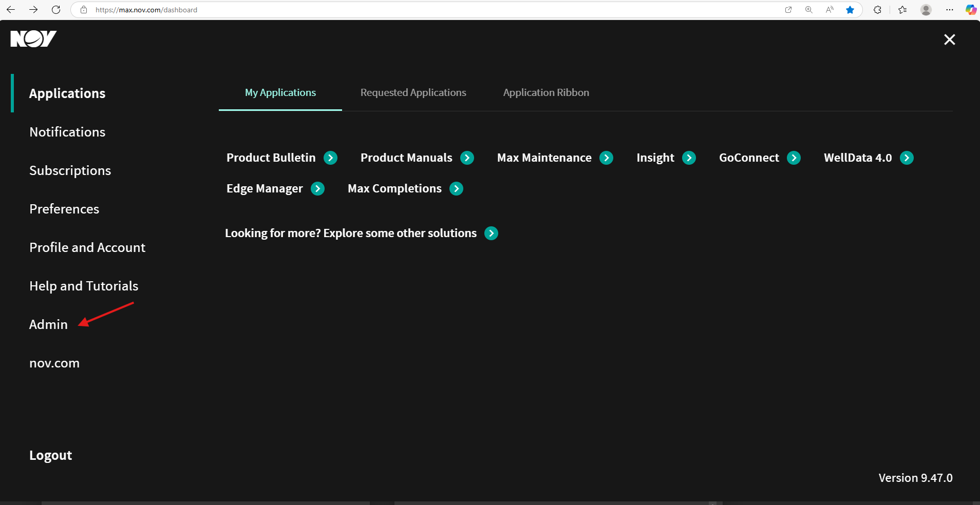Screen dimensions: 980x505
Task: Reload the current page
Action: click(56, 10)
